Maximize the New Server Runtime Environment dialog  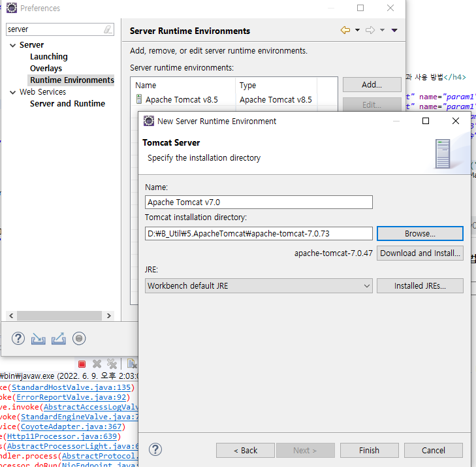pos(426,121)
